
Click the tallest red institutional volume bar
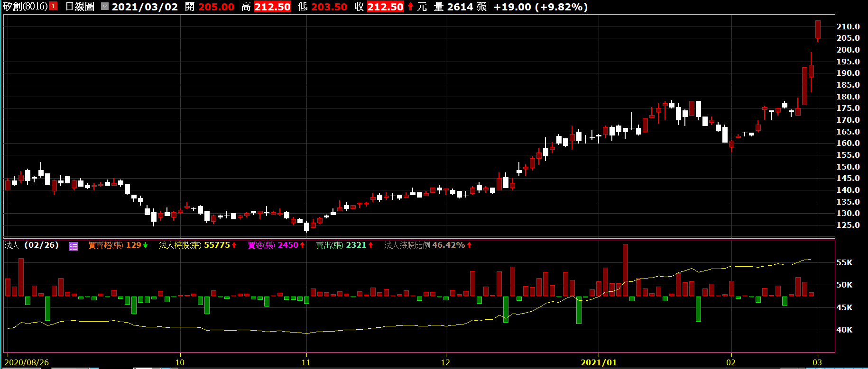(x=625, y=270)
